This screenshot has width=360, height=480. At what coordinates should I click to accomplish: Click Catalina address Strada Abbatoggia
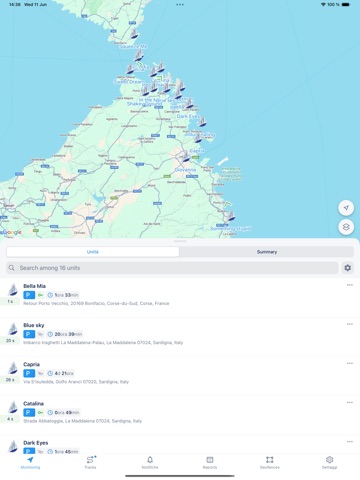click(82, 421)
